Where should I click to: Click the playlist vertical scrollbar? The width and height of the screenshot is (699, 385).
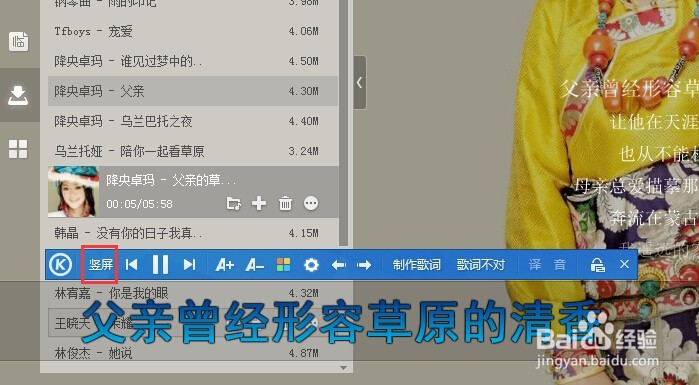tap(343, 123)
